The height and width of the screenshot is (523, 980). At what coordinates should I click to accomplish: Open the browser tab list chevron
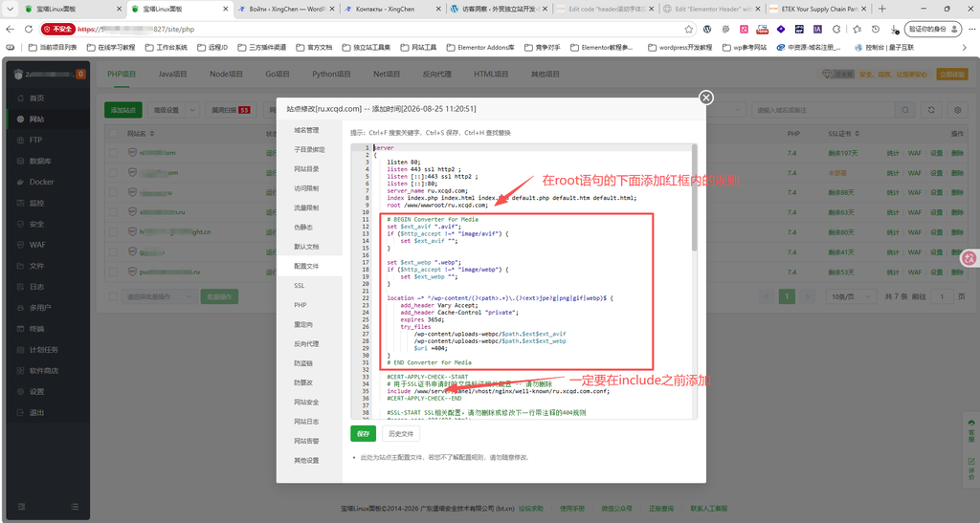[x=10, y=9]
